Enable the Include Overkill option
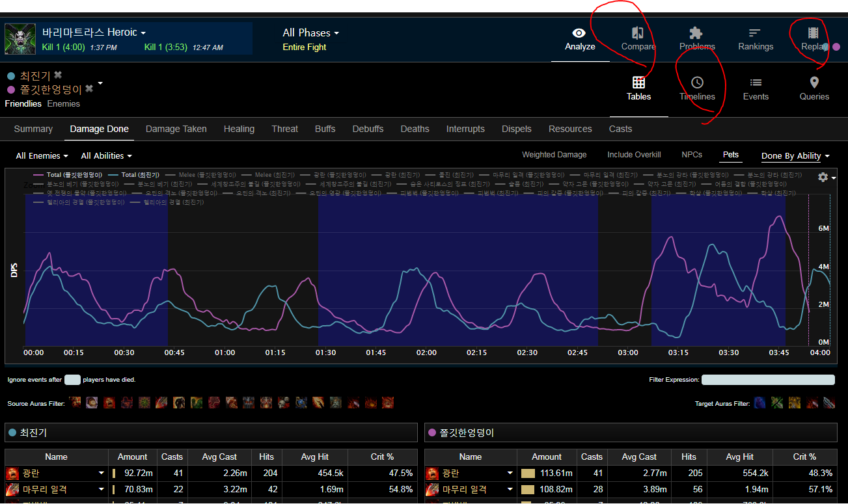 pos(634,155)
